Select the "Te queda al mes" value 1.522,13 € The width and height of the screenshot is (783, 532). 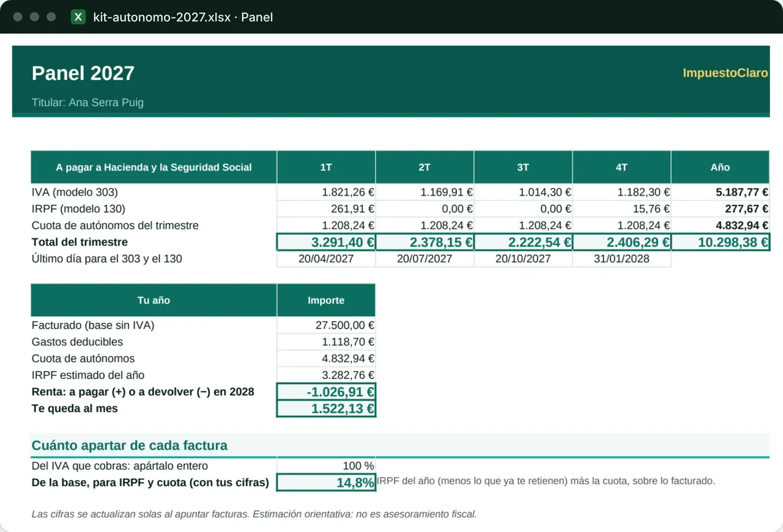tap(326, 408)
